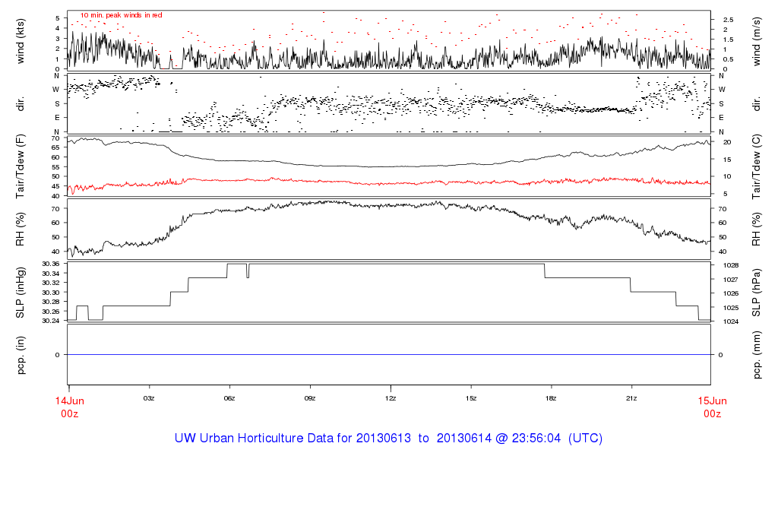Viewport: 778px width, 532px height.
Task: Click the '70' tick on left Tair/Tdew (F) axis
Action: [x=55, y=138]
